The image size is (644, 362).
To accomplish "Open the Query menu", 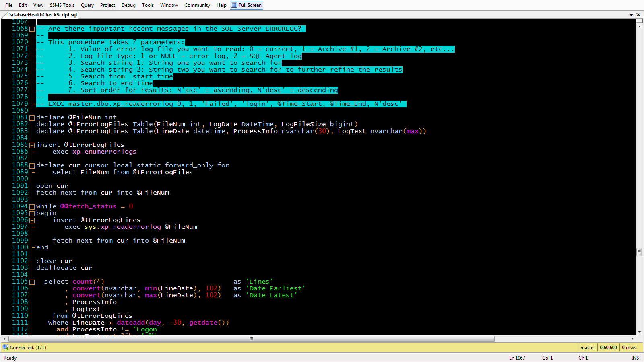I will coord(87,5).
